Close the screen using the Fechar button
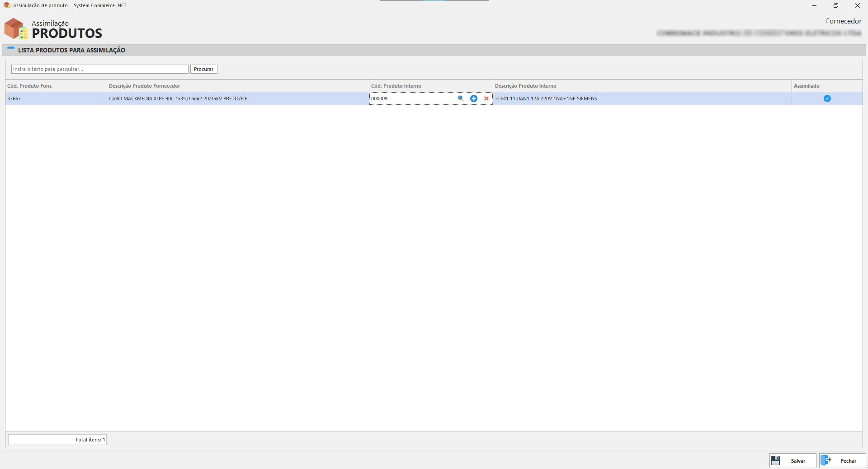 point(842,460)
